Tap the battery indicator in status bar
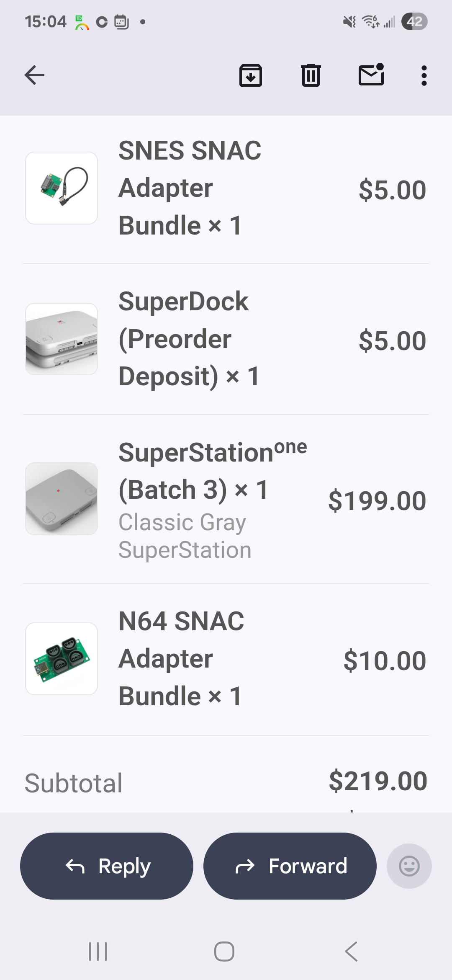Screen dimensions: 452x980 (414, 21)
